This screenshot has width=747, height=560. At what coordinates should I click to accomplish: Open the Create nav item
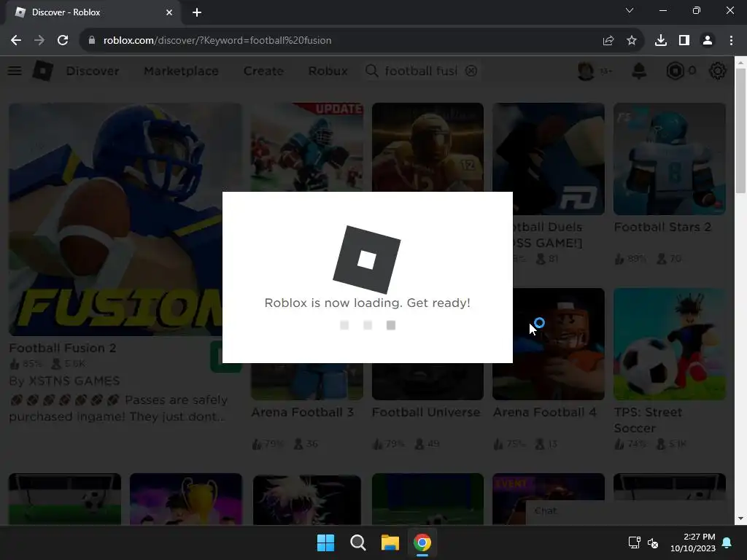[263, 71]
